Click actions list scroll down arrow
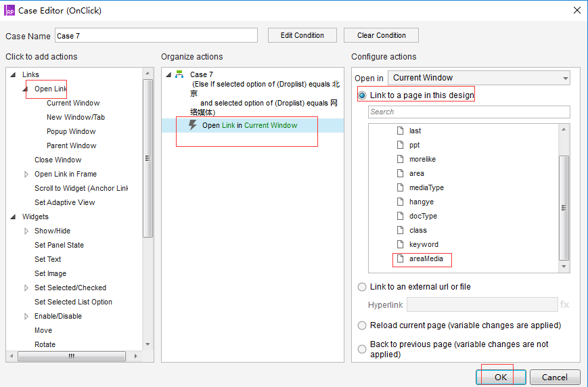Screen dimensions: 588x387 pos(148,344)
